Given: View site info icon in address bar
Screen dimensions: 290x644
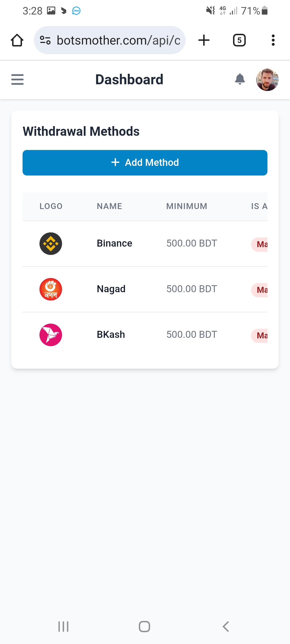Looking at the screenshot, I should 45,40.
